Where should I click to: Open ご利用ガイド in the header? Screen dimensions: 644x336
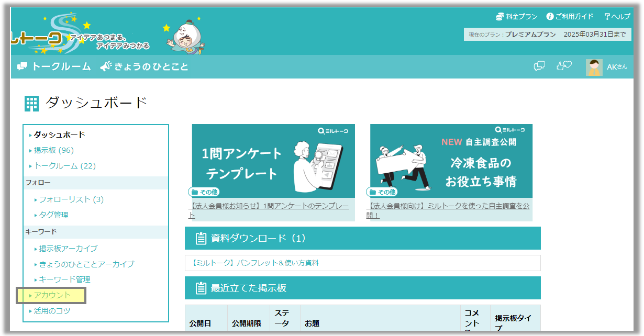click(x=574, y=17)
